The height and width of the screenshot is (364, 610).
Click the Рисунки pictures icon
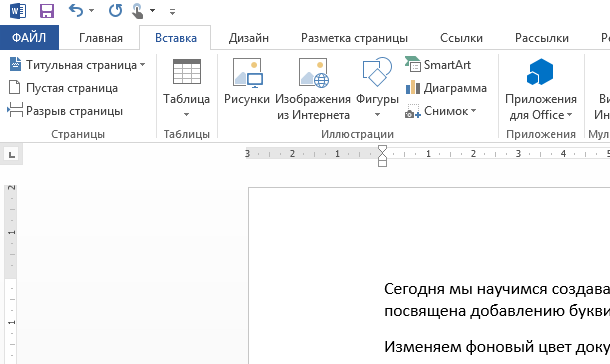(247, 72)
